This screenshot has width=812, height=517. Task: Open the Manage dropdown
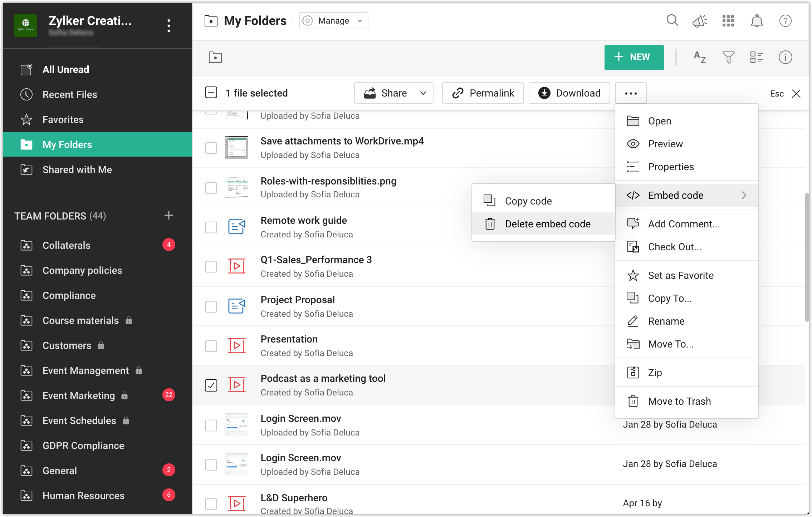[333, 21]
